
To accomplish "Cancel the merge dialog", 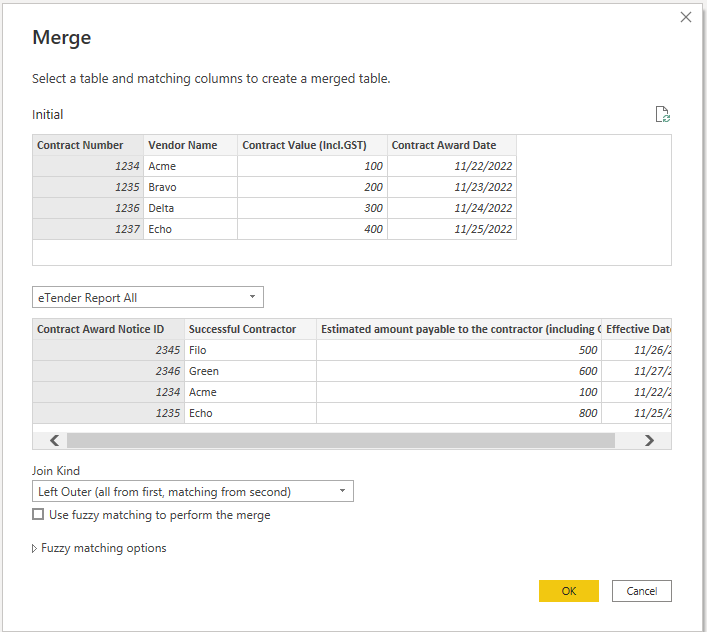I will click(642, 591).
